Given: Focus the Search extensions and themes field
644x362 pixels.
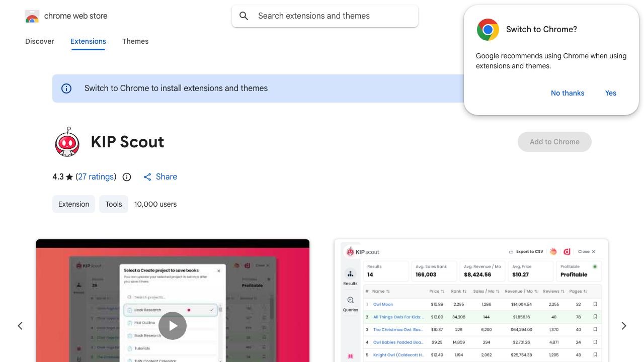Looking at the screenshot, I should tap(325, 16).
